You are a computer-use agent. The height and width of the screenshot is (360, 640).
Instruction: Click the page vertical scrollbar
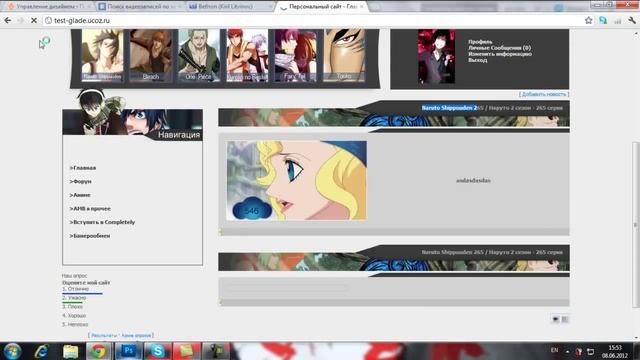pyautogui.click(x=636, y=224)
